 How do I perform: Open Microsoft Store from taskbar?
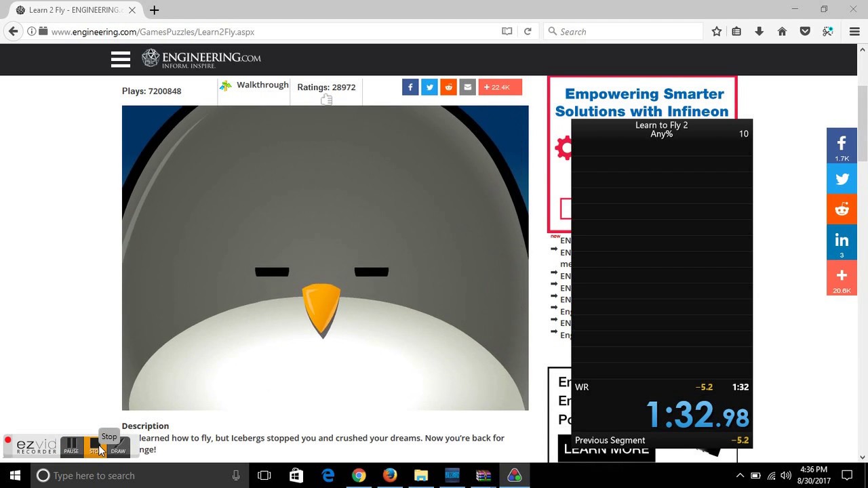296,476
